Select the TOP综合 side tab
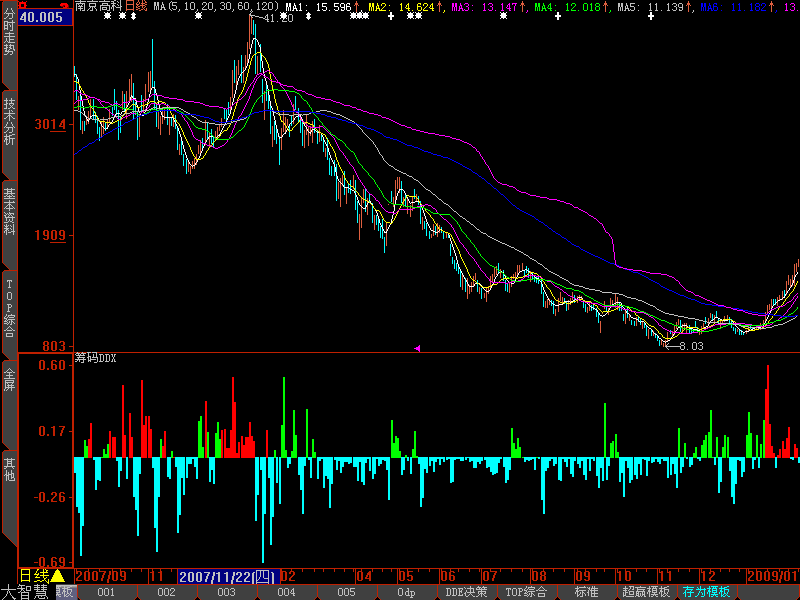 point(9,307)
